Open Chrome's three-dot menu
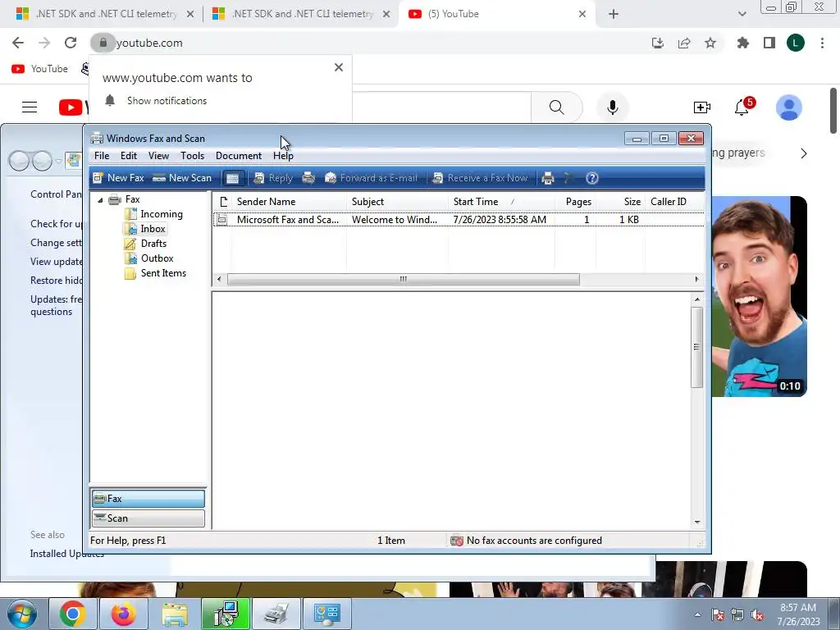The width and height of the screenshot is (840, 630). 822,43
